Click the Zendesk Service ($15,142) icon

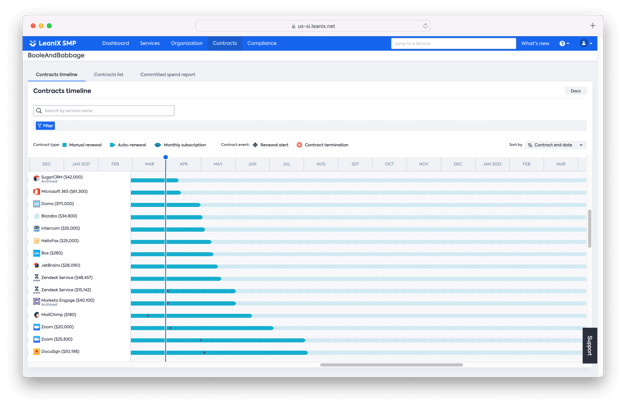(36, 290)
